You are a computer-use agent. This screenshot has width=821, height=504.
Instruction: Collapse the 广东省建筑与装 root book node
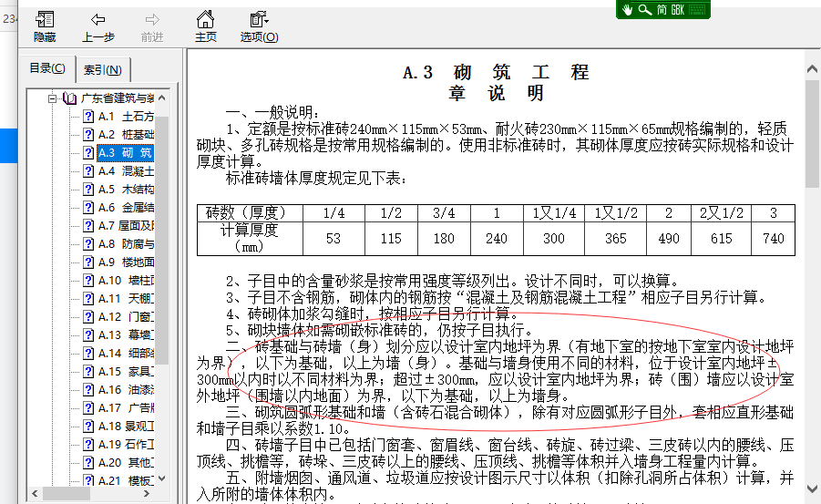tap(52, 98)
